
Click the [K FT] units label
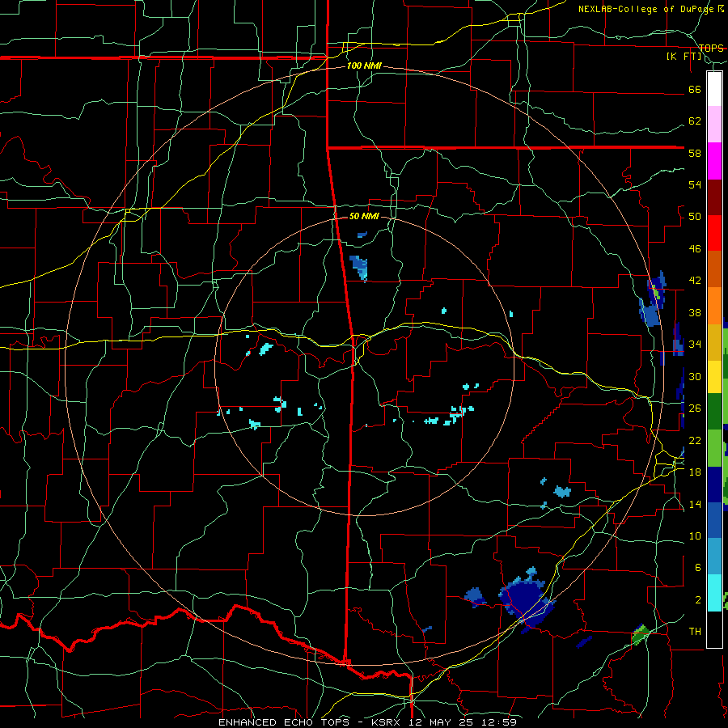[684, 57]
